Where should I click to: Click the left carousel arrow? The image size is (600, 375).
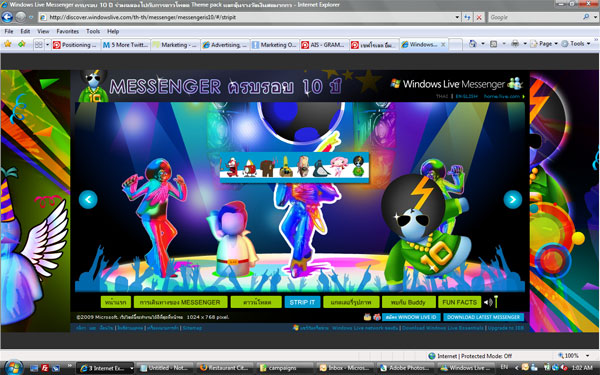pyautogui.click(x=88, y=199)
